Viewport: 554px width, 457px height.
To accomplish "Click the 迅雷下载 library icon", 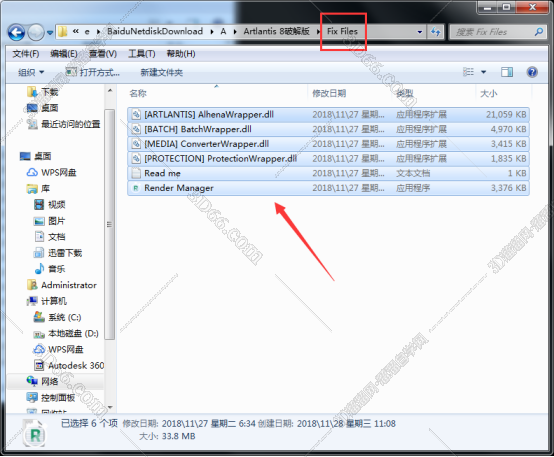I will coord(39,253).
